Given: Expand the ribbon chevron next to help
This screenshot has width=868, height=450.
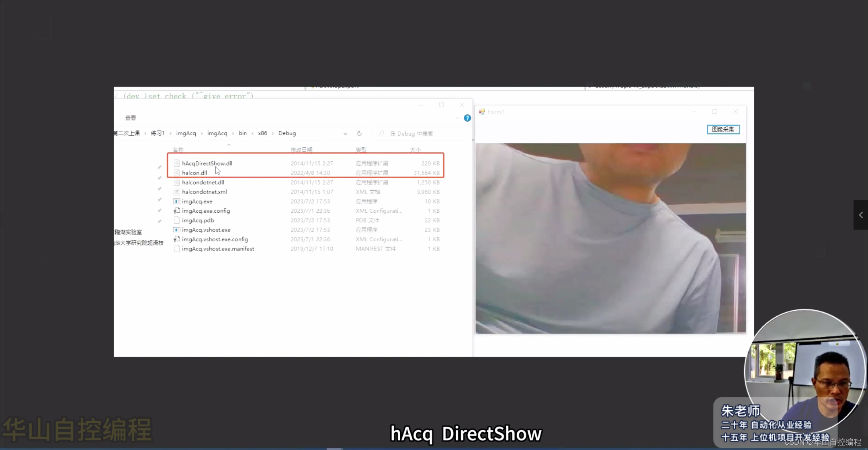Looking at the screenshot, I should point(457,118).
